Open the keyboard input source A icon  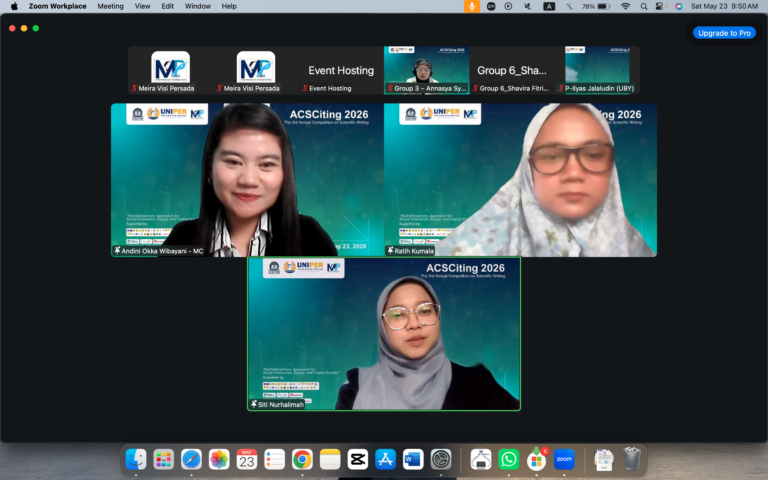[x=549, y=6]
